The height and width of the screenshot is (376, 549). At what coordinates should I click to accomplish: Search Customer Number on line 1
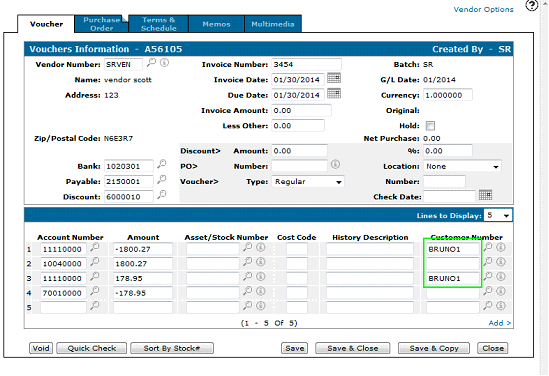pos(488,247)
